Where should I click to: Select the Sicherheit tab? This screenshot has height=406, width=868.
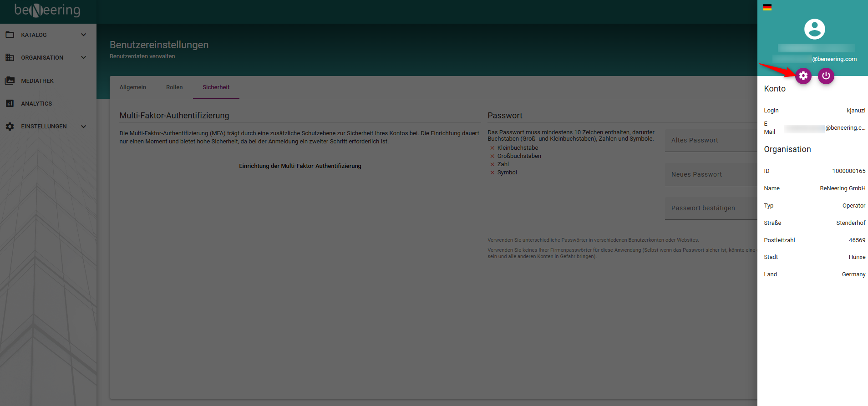coord(216,87)
